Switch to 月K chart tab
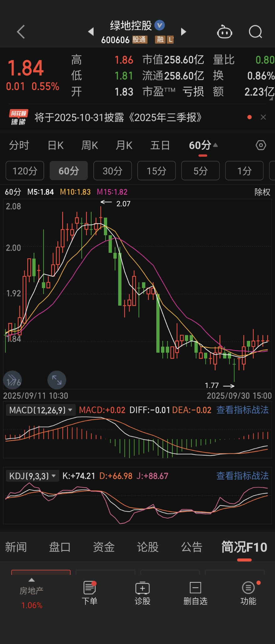 [124, 145]
